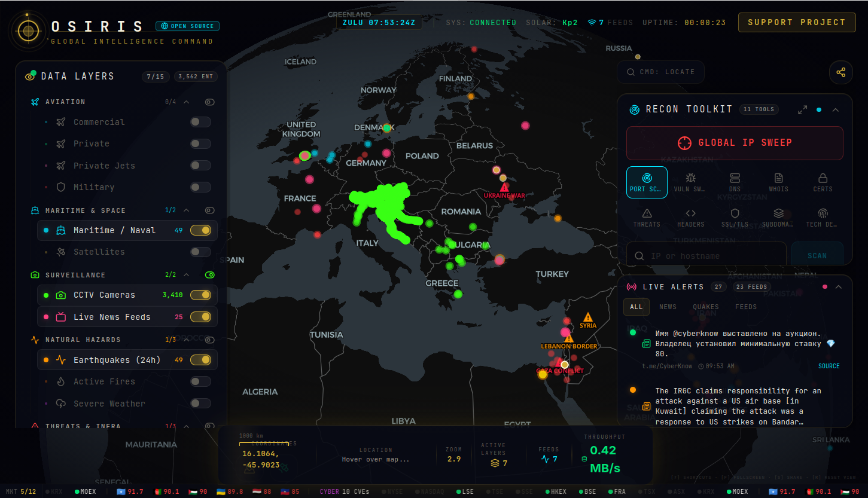Collapse the Live Alerts panel
Viewport: 868px width, 498px height.
[838, 287]
